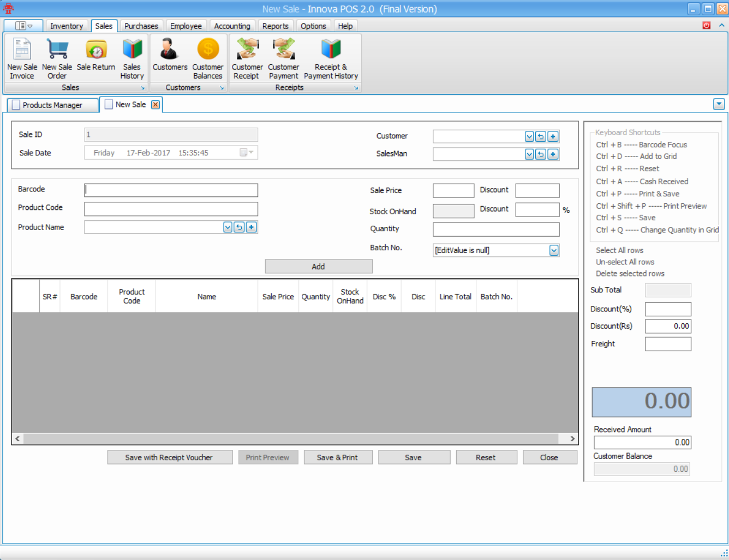
Task: Open the Accounting ribbon tab
Action: (x=232, y=26)
